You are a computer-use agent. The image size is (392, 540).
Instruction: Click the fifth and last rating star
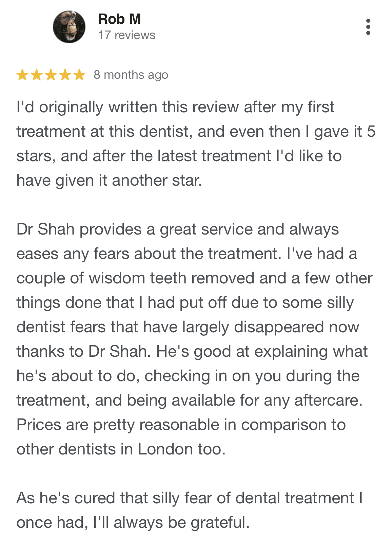[79, 75]
